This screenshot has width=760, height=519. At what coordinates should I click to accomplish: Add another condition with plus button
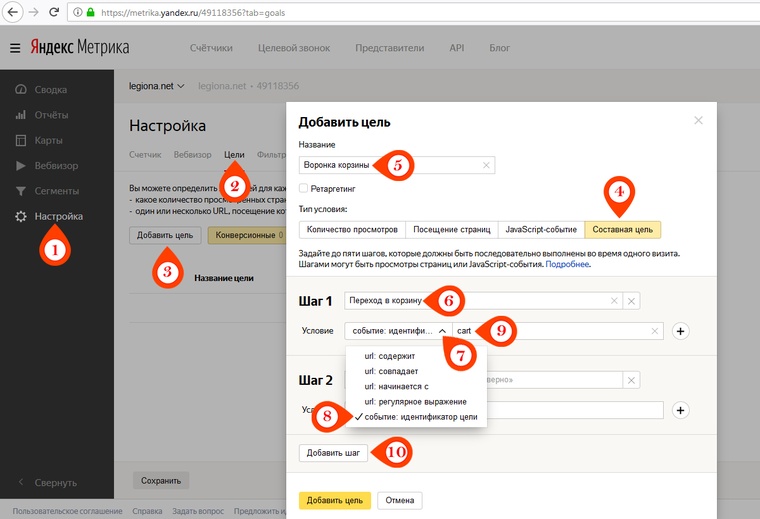point(681,330)
